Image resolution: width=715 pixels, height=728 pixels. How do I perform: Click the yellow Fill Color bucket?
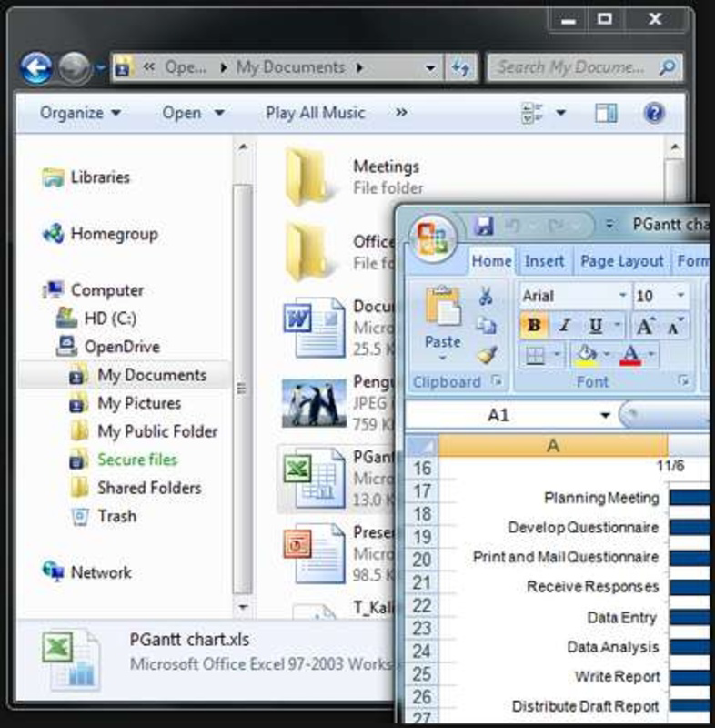586,356
